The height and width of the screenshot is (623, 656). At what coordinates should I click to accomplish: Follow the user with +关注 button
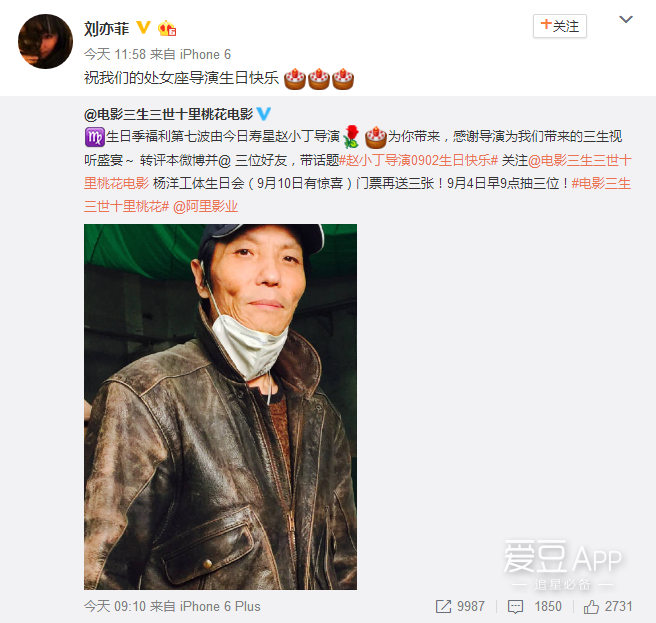(560, 26)
